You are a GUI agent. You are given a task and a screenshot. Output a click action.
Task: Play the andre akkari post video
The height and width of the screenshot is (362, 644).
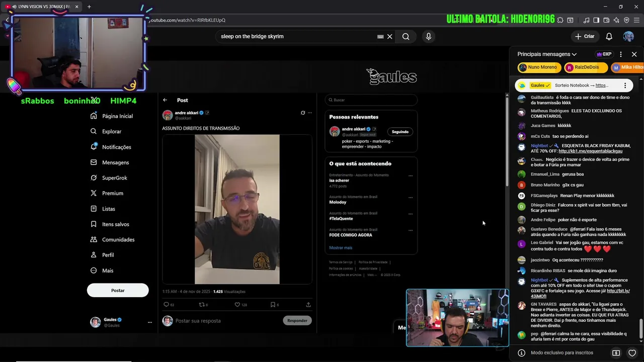[x=237, y=209]
